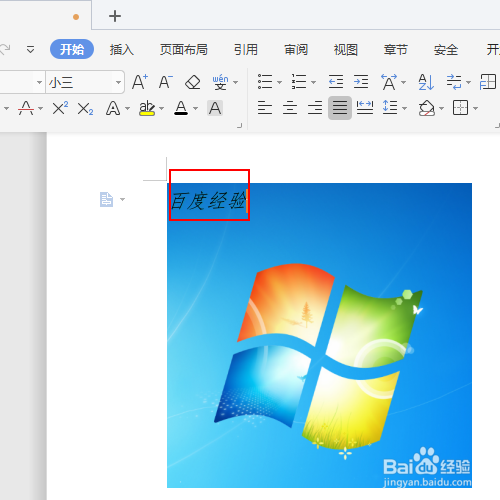This screenshot has width=500, height=500.
Task: Expand numbered list style dropdown
Action: pyautogui.click(x=313, y=82)
